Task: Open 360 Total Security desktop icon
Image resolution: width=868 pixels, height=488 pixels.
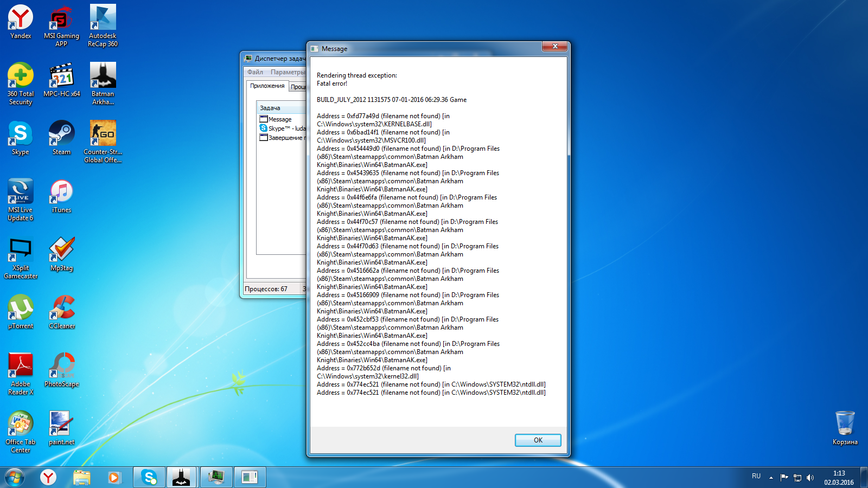Action: (21, 84)
